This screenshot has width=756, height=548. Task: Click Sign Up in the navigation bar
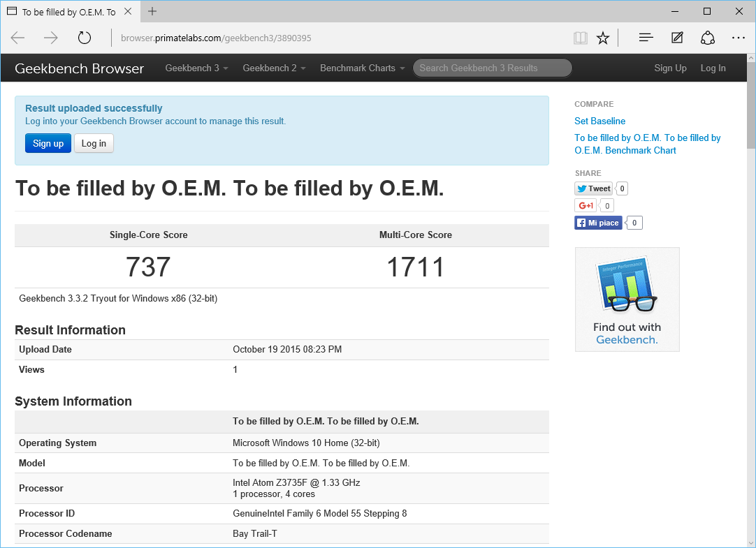[670, 68]
